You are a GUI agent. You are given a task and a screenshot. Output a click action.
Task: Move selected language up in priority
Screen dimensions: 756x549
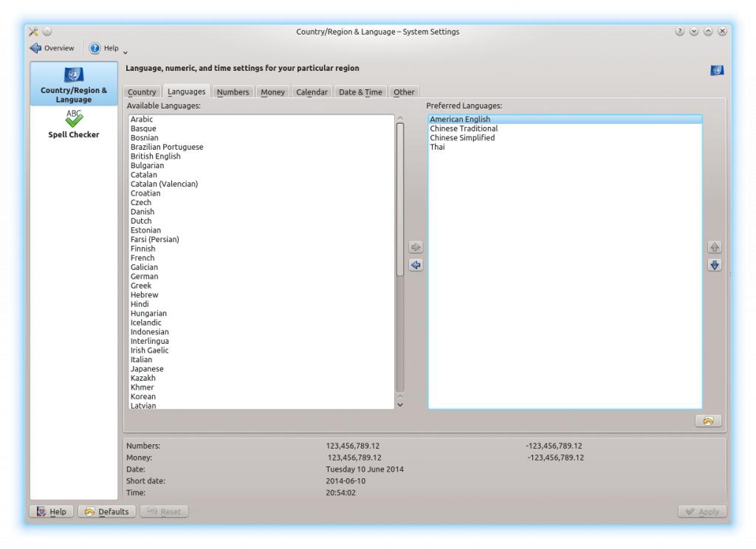tap(714, 247)
